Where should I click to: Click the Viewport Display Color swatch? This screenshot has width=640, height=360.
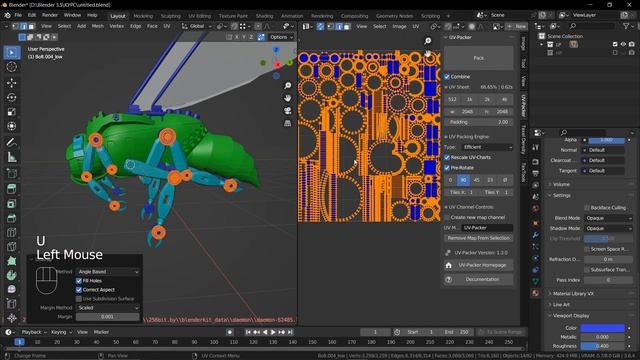602,328
